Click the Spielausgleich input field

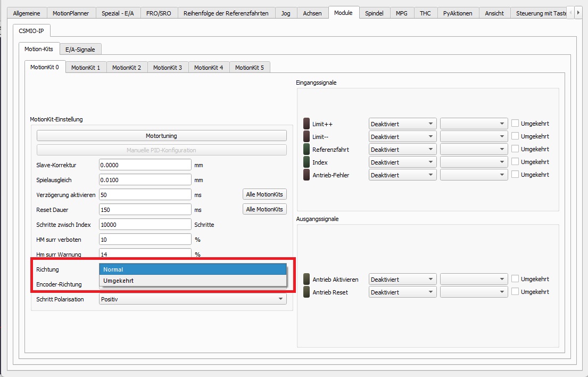(145, 180)
